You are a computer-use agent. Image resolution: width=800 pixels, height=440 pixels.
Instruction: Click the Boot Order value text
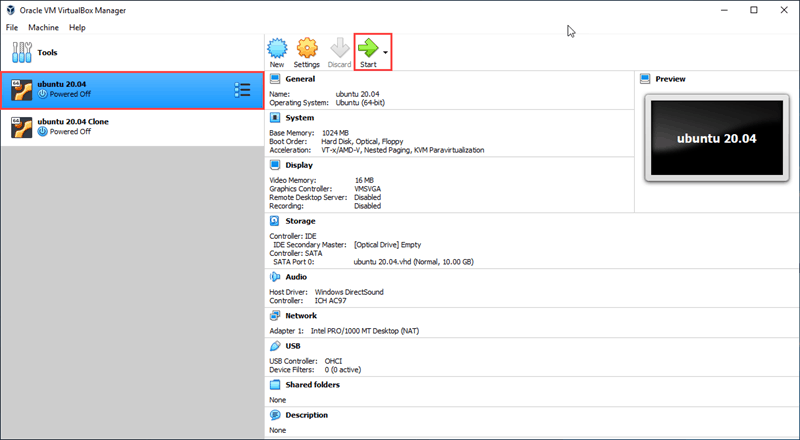tap(362, 141)
